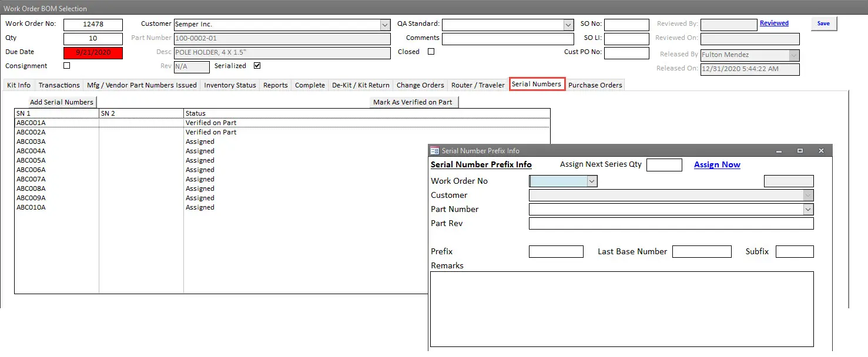Expand the Work Order No combo box
This screenshot has width=868, height=357.
592,181
